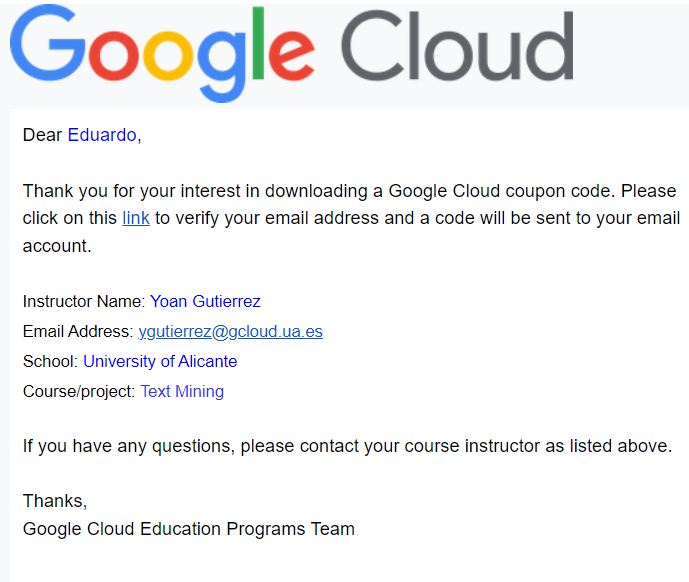The width and height of the screenshot is (689, 582).
Task: Click the ygutierrez@gcloud.ua.es email address
Action: 231,331
